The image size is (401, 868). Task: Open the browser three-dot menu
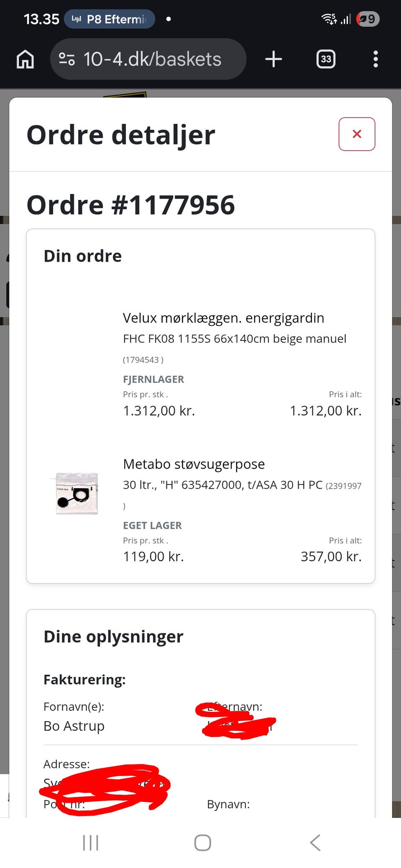pyautogui.click(x=376, y=59)
